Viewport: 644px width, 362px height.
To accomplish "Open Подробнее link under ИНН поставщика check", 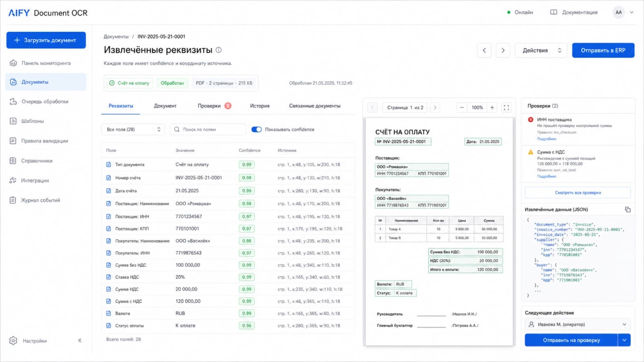I will tap(547, 139).
